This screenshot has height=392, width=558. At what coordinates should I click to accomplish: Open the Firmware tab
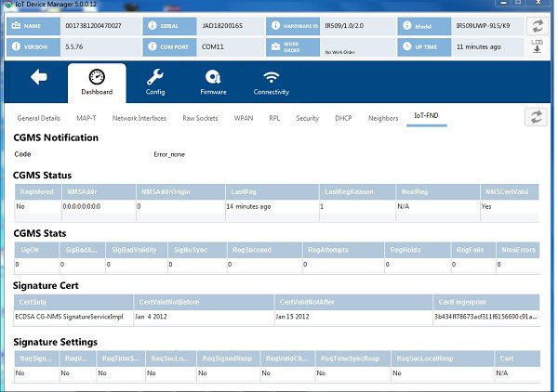pyautogui.click(x=213, y=83)
